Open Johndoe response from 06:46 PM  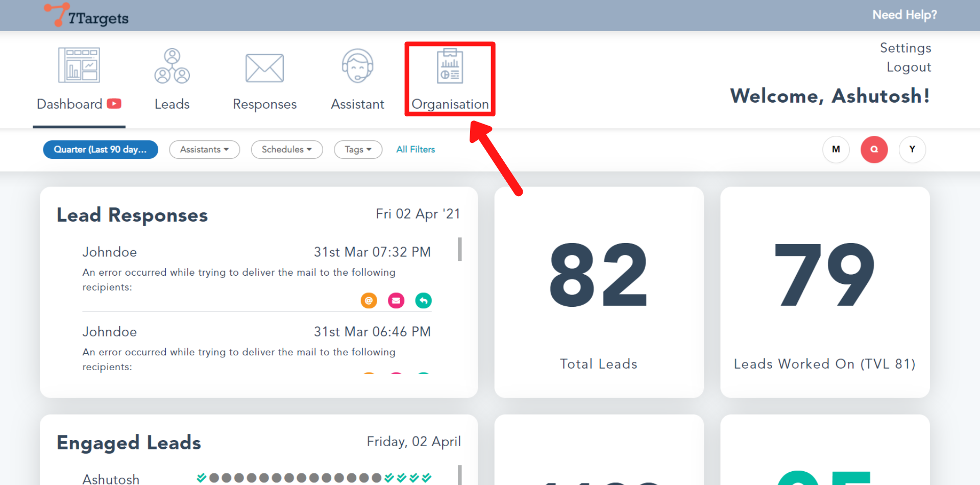257,349
